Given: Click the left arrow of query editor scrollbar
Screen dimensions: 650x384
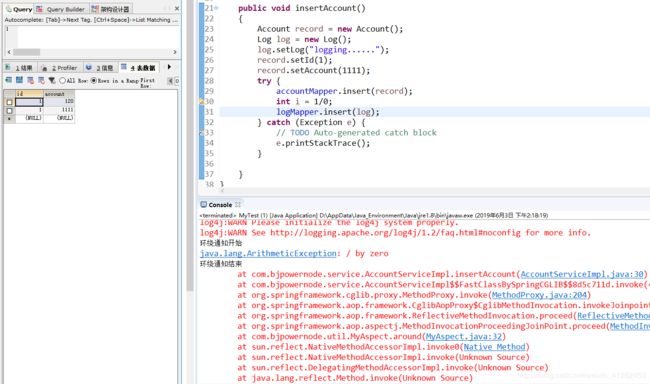Looking at the screenshot, I should pos(9,52).
